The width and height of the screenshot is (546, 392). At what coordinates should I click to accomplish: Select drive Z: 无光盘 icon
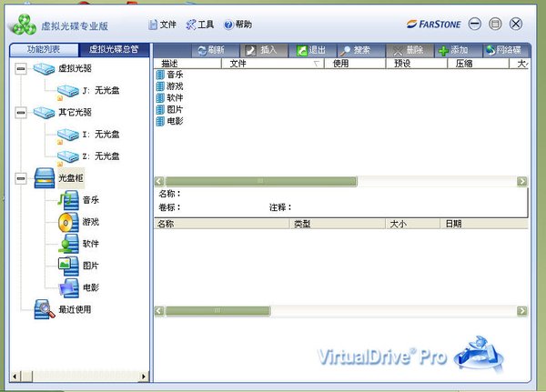click(x=68, y=157)
